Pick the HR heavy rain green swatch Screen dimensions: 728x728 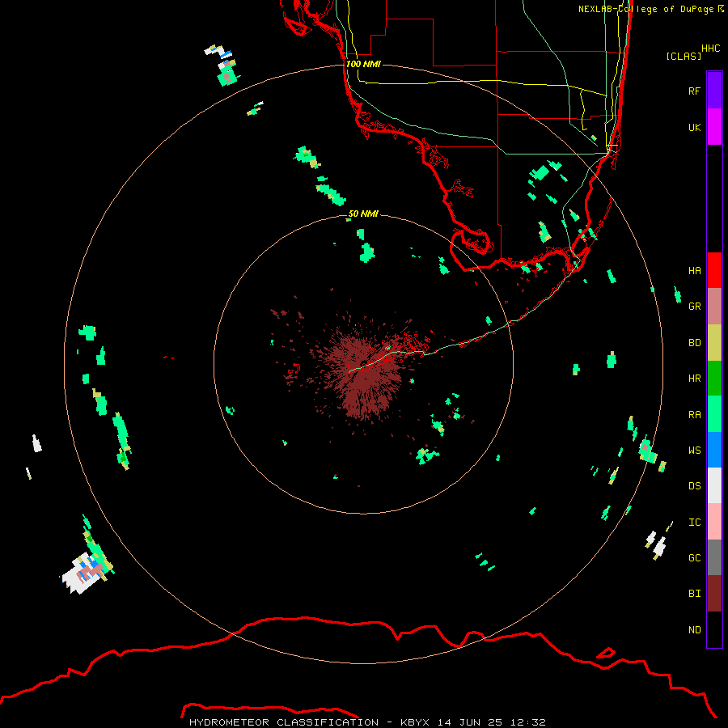tap(714, 379)
